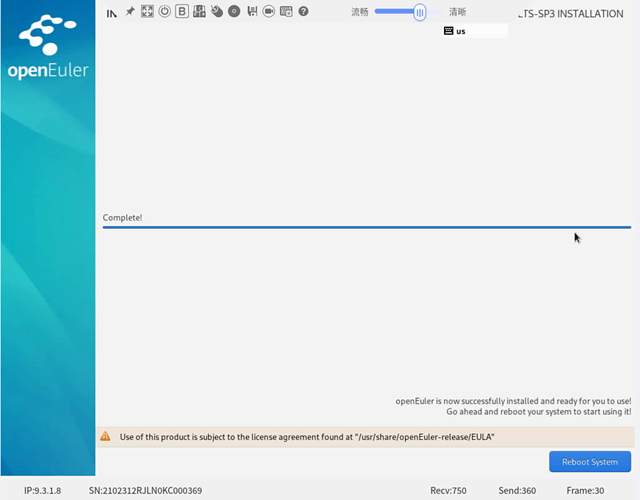Click the Reboot System button
640x500 pixels.
coord(590,462)
